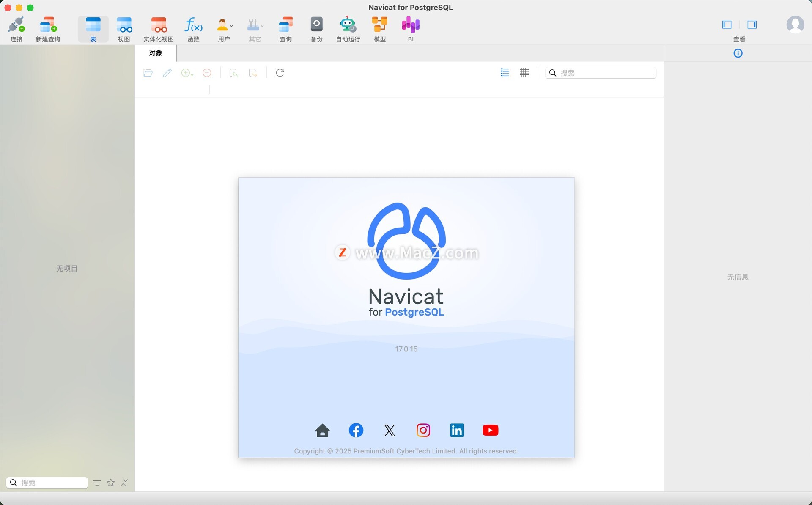Screen dimensions: 812x505
Task: Toggle the right information pane view
Action: coord(752,25)
